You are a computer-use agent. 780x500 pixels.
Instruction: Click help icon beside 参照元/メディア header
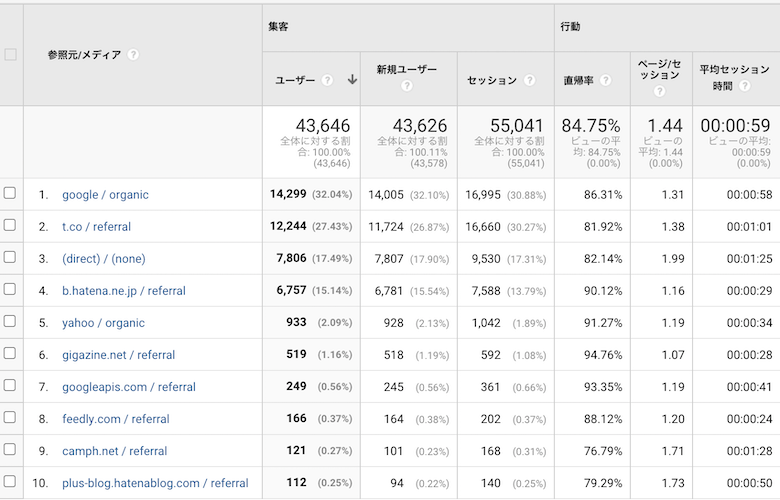(133, 55)
